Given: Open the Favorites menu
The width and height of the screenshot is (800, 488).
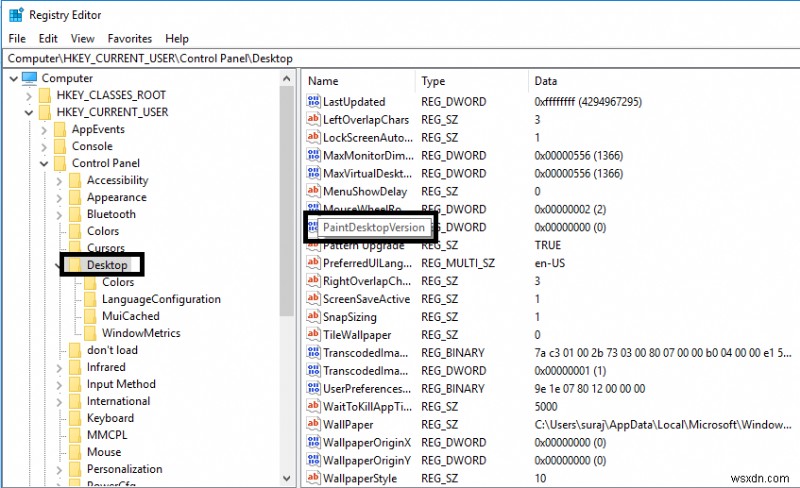Looking at the screenshot, I should 130,38.
